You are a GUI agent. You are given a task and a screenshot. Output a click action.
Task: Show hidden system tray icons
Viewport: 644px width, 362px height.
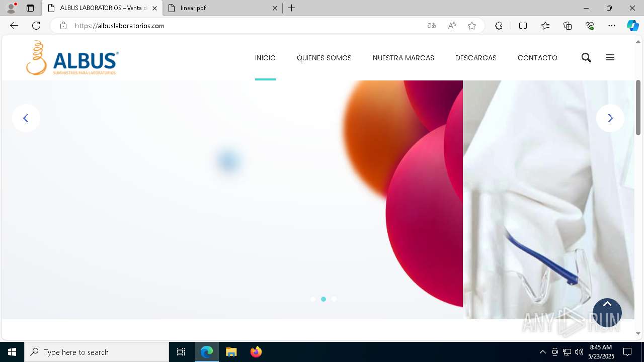point(543,352)
